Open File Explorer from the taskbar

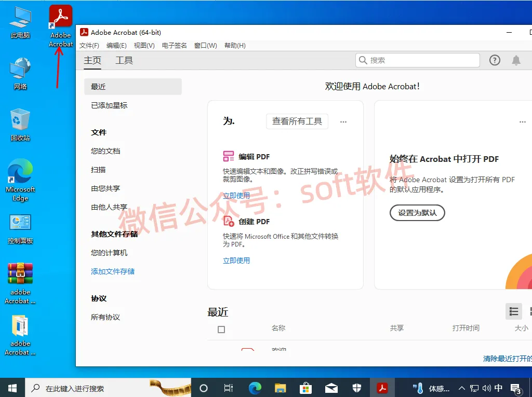[x=280, y=388]
